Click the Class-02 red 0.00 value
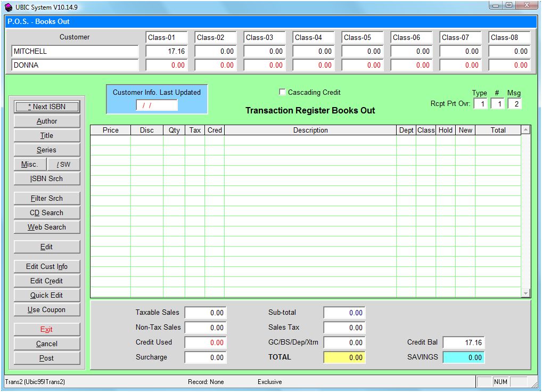Screen dimensions: 542x392 pos(216,65)
